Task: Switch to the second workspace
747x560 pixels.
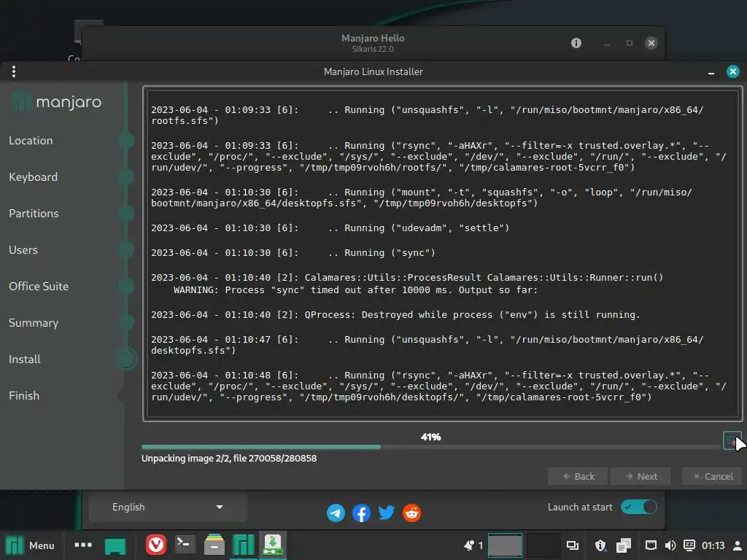Action: click(543, 545)
